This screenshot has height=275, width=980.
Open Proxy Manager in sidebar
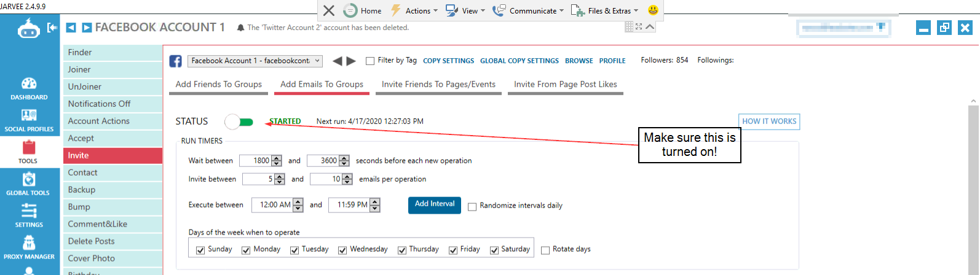click(29, 248)
